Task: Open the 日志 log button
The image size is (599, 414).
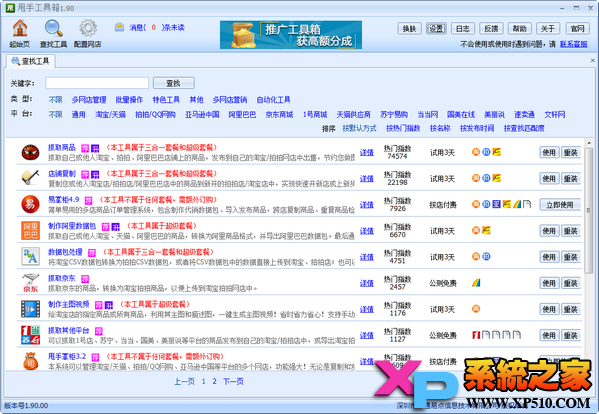Action: point(463,29)
